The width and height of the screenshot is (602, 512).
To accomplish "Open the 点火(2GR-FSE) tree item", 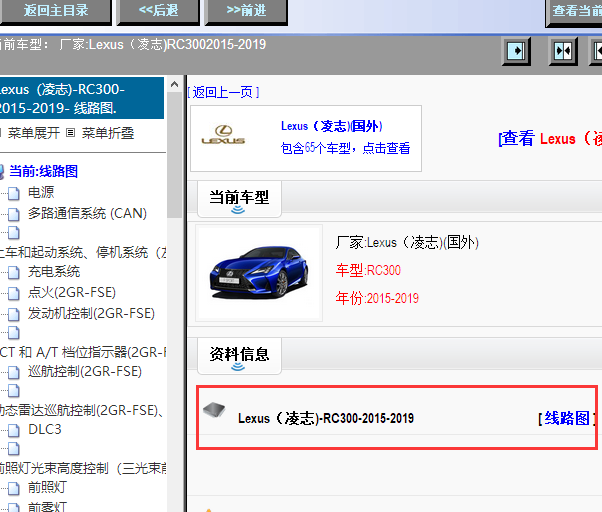I will click(x=72, y=292).
